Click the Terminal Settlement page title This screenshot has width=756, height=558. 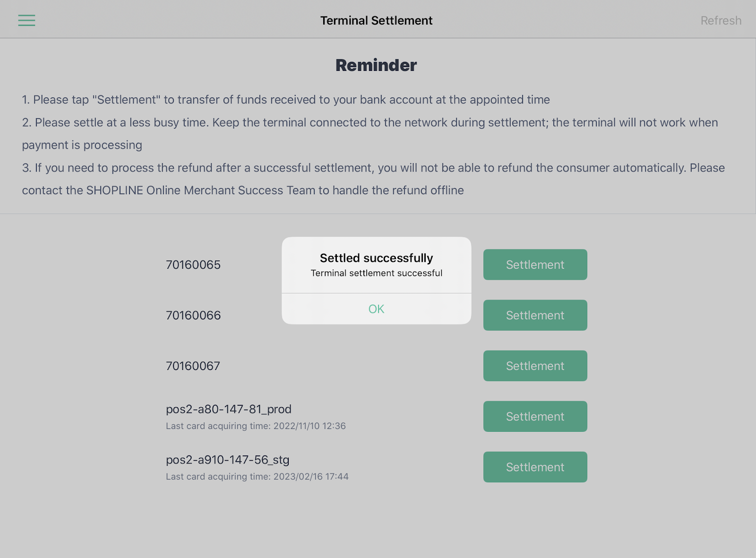click(x=377, y=20)
